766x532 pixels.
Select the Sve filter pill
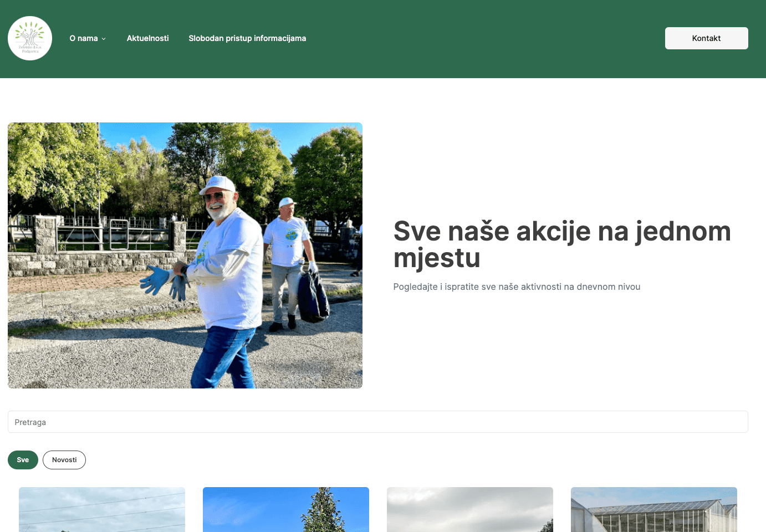23,460
